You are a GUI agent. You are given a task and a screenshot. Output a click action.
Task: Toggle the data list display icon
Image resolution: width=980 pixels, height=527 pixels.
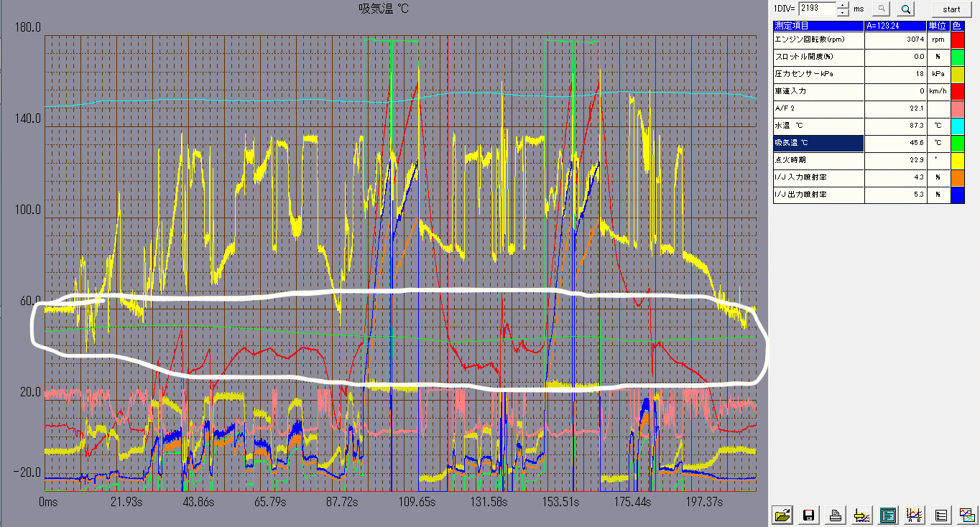(x=887, y=514)
